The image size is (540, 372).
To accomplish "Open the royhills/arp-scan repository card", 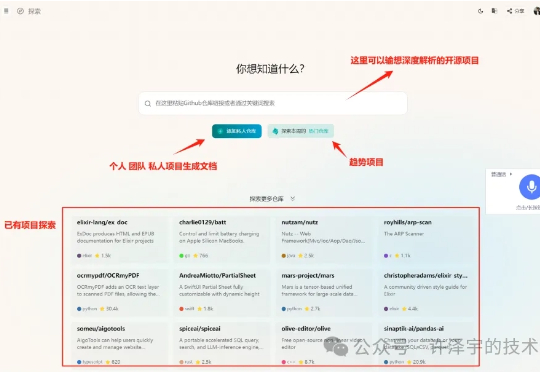I will coord(426,239).
